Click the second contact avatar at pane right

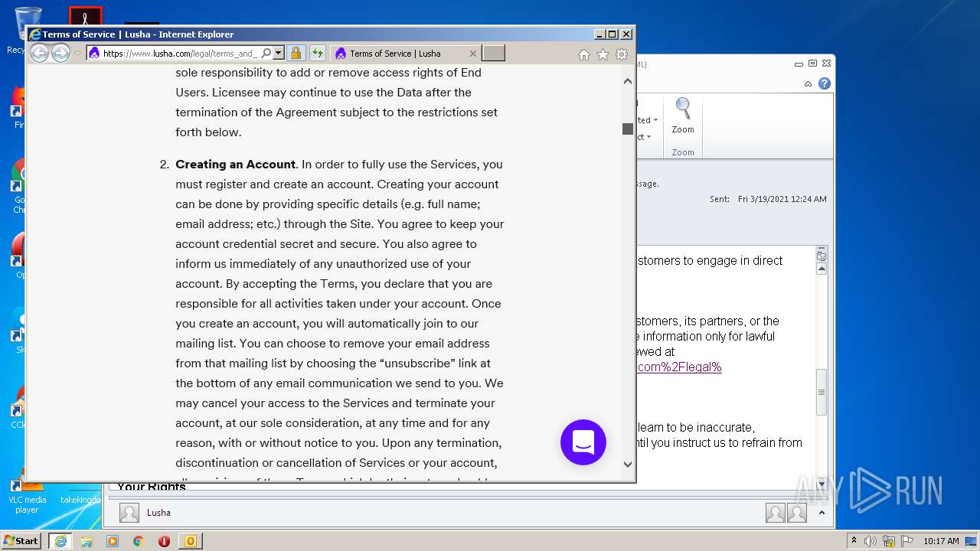(797, 513)
